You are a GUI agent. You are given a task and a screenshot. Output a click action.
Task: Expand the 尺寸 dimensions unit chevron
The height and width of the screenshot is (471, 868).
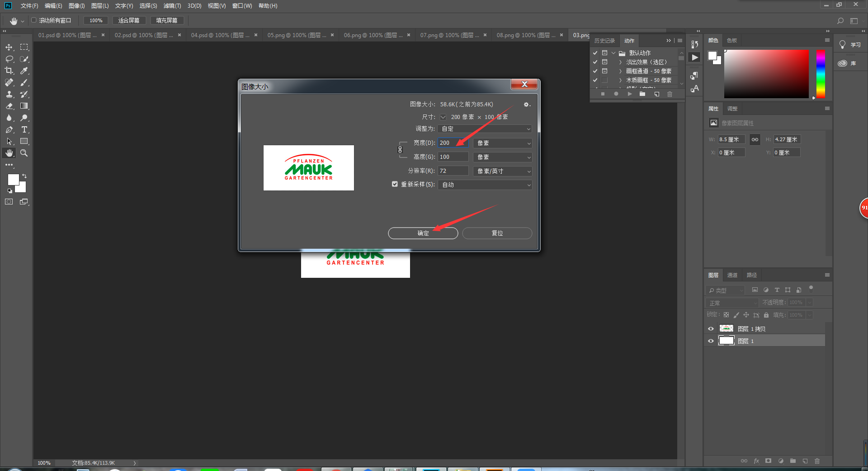click(x=443, y=117)
